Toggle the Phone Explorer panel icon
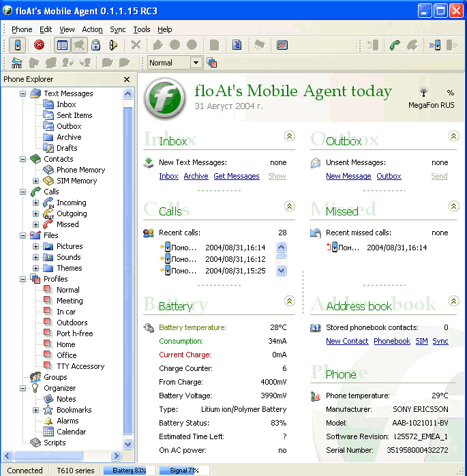Viewport: 467px width, 476px height. coord(62,46)
